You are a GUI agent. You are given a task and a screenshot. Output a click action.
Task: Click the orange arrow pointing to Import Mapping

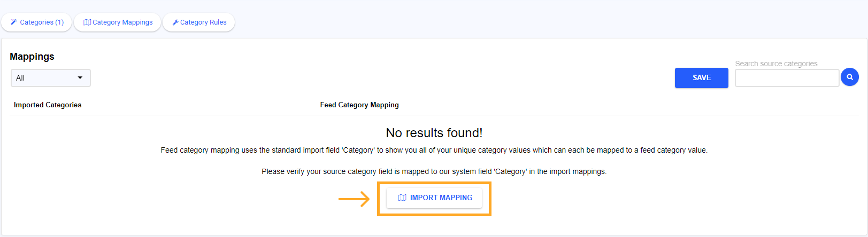[x=354, y=199]
